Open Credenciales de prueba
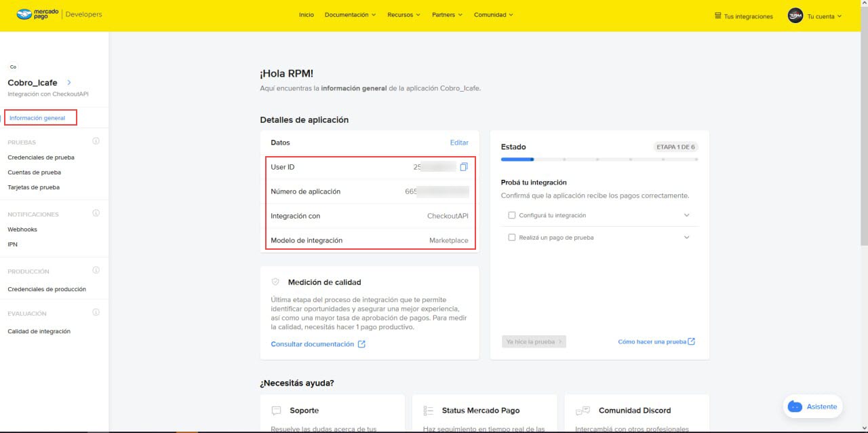Screen dimensions: 868x433 coord(41,157)
